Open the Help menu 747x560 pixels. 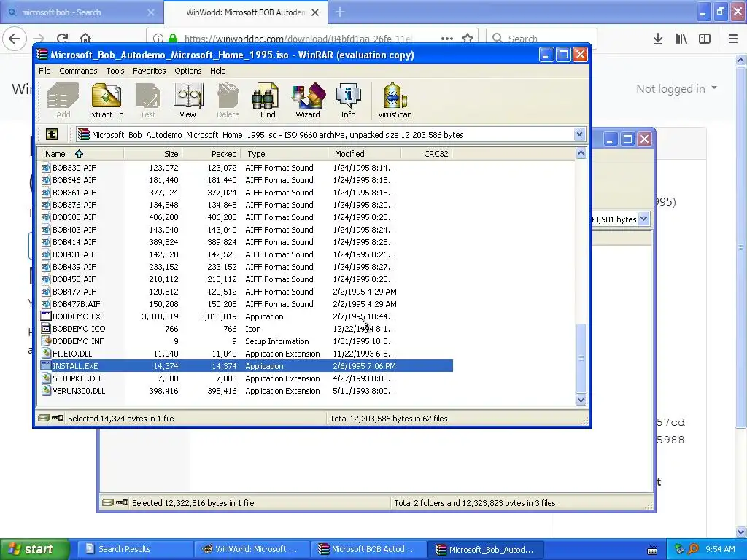(x=217, y=71)
